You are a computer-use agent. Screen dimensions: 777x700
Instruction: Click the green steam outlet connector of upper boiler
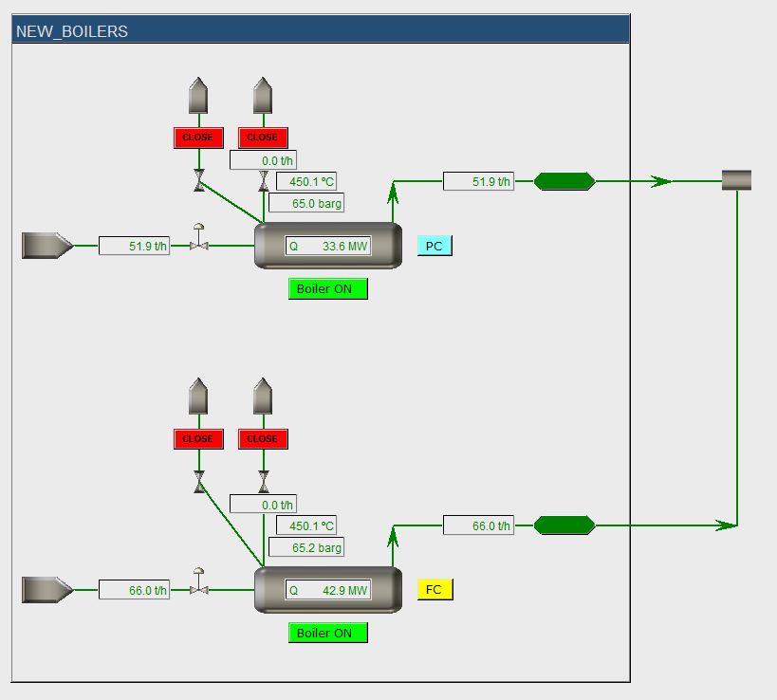click(564, 181)
